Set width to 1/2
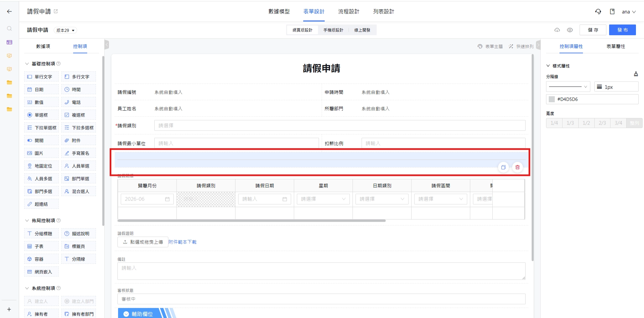 coord(586,123)
